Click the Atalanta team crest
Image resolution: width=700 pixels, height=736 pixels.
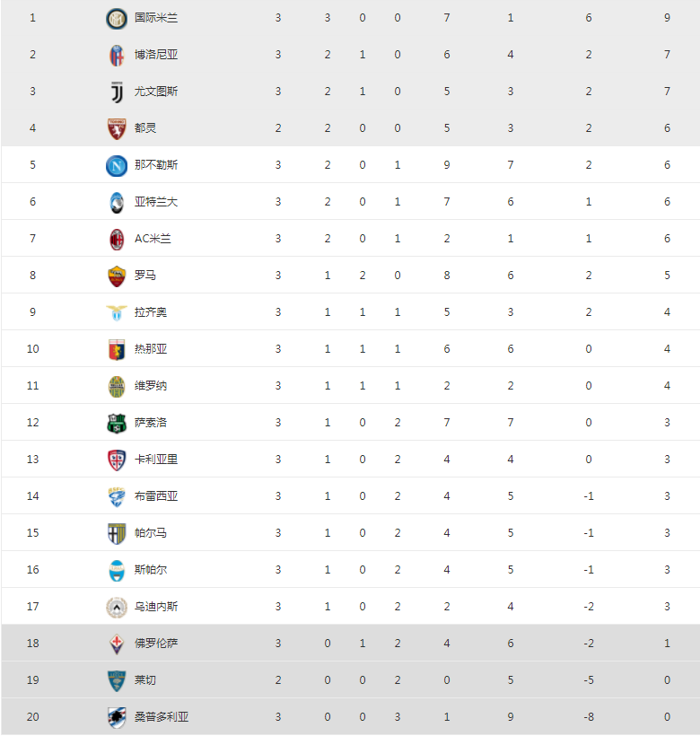(x=118, y=202)
